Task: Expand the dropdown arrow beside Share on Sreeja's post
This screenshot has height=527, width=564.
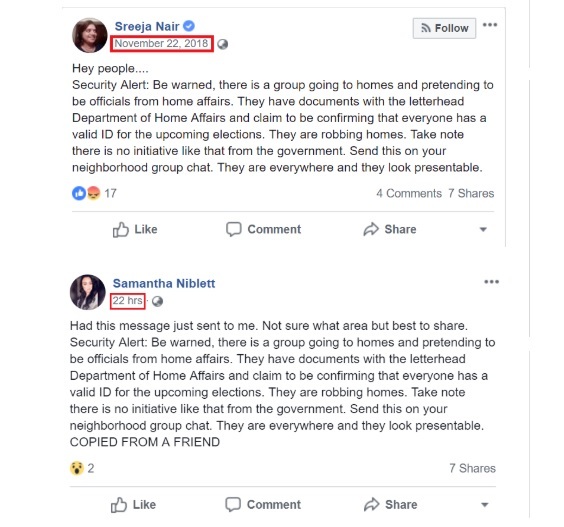Action: pos(483,230)
